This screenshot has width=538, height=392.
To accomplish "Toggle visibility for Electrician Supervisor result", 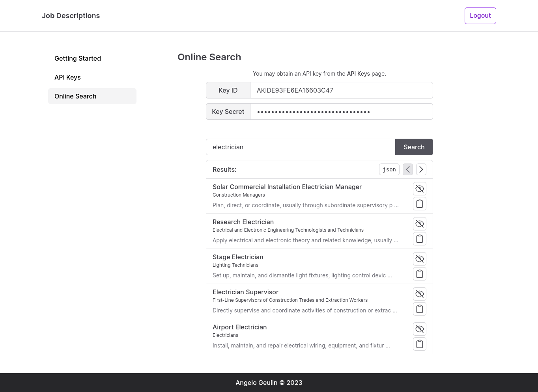I will [420, 294].
